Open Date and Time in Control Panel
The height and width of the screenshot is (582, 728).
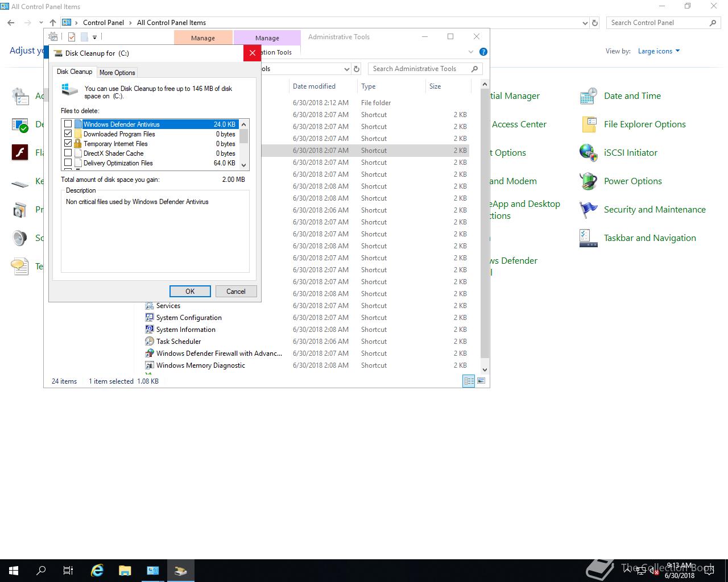tap(632, 96)
